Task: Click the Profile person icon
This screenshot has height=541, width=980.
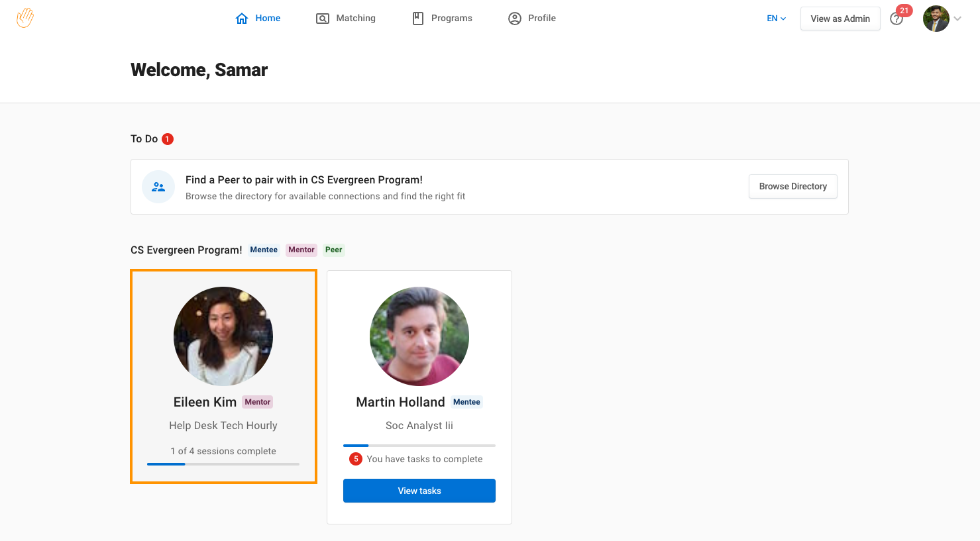Action: coord(515,19)
